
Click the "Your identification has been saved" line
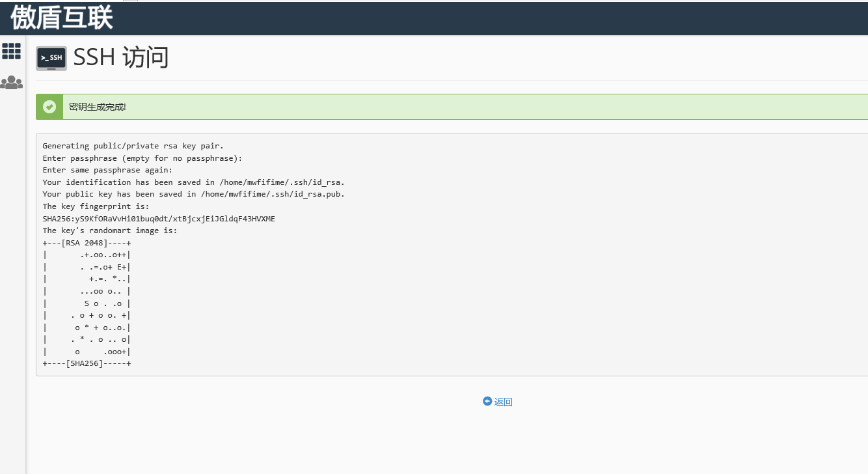(x=193, y=182)
